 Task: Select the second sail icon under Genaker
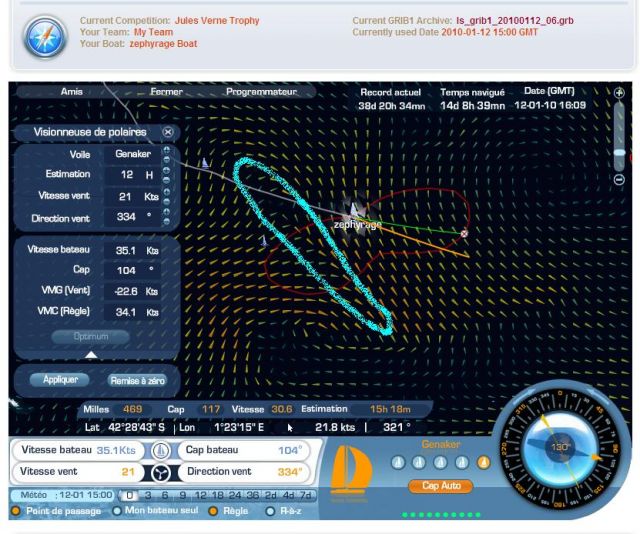tap(419, 463)
